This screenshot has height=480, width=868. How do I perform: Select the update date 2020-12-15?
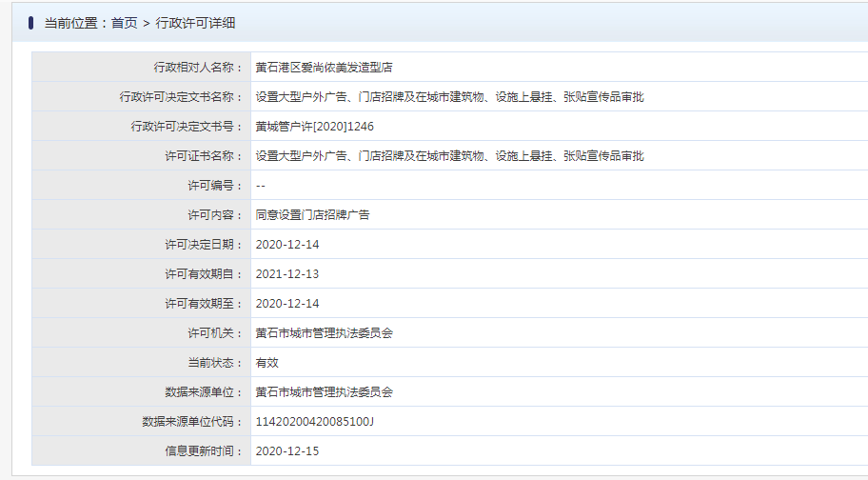coord(287,451)
